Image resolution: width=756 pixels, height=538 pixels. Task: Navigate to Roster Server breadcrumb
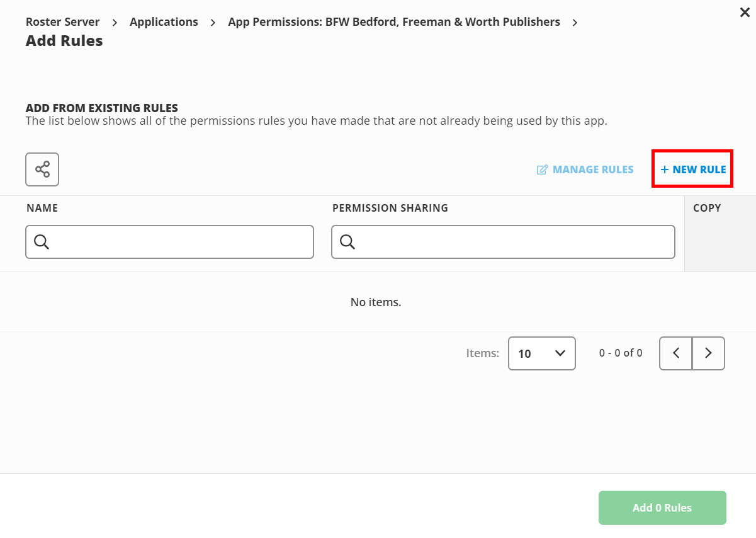[62, 21]
